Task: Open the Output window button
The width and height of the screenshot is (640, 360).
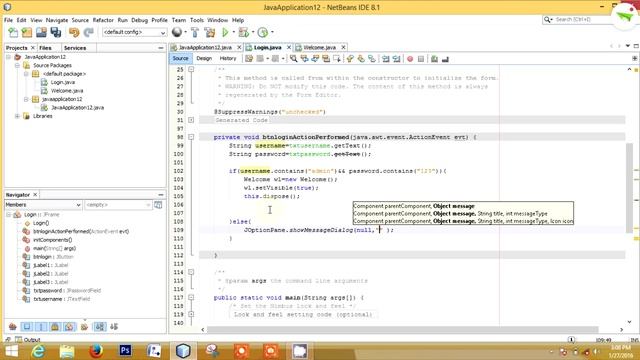Action: tap(28, 340)
